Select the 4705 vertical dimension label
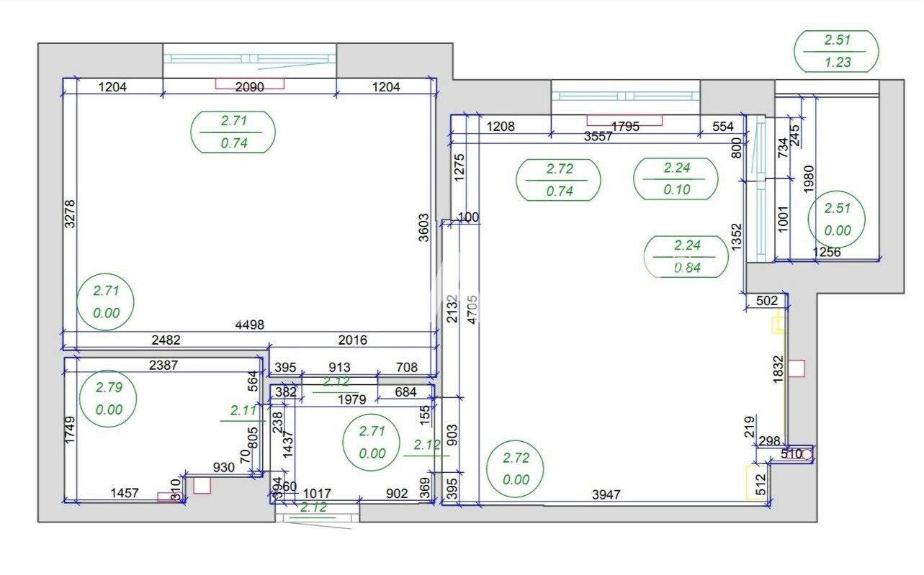Screen dimensions: 924x575 point(473,310)
